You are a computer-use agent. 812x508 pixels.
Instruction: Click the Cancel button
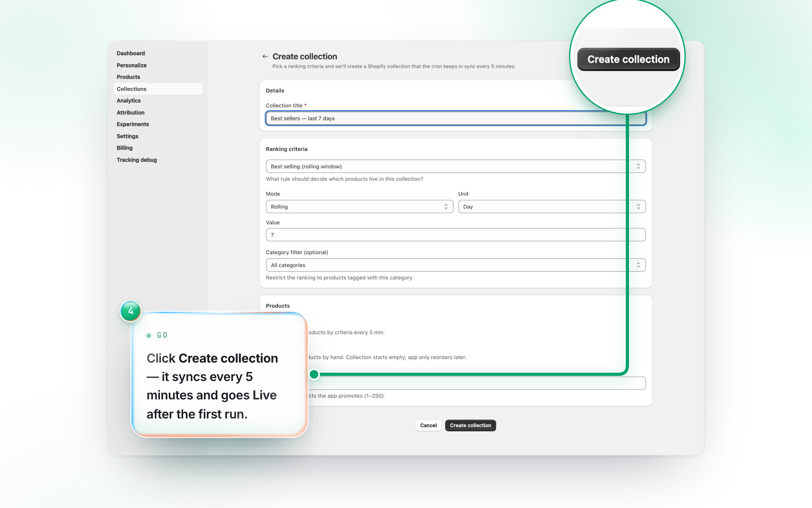pos(429,425)
